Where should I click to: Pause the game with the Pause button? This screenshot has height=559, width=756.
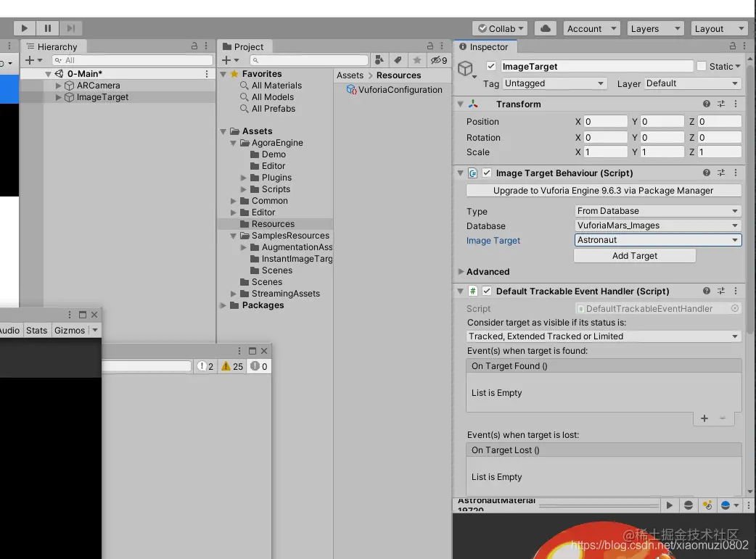pos(48,28)
